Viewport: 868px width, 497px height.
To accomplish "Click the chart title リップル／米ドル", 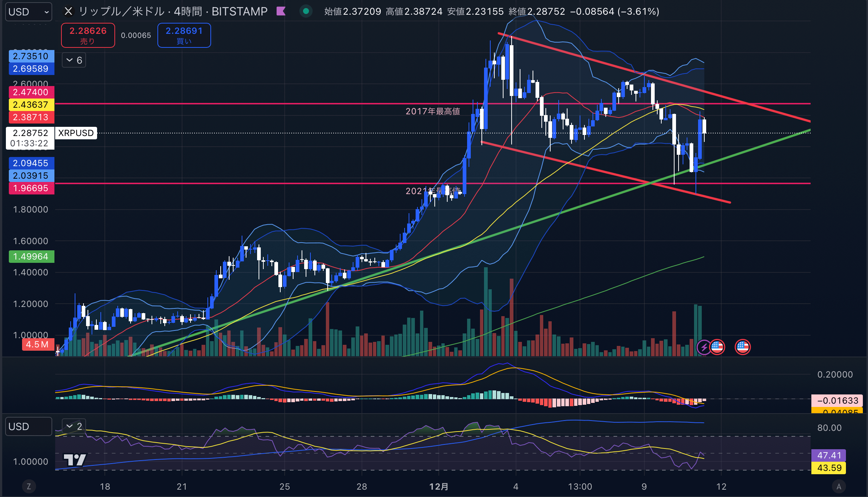I will point(122,11).
